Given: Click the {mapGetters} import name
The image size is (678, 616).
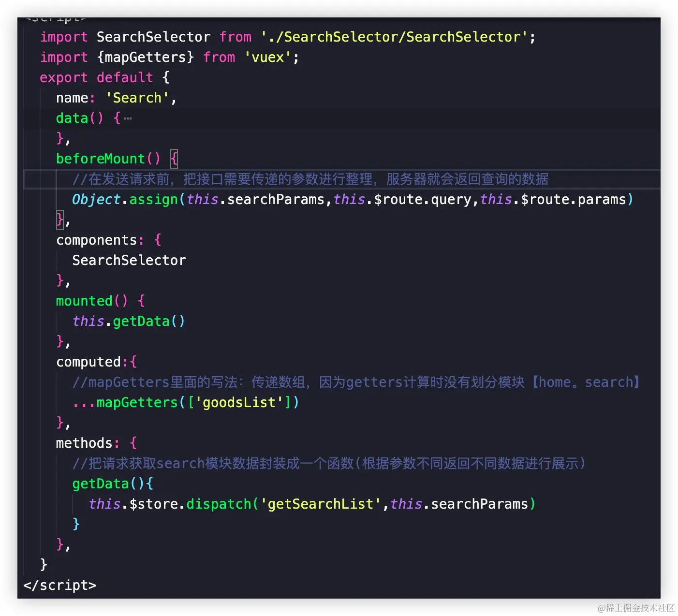Looking at the screenshot, I should click(145, 57).
